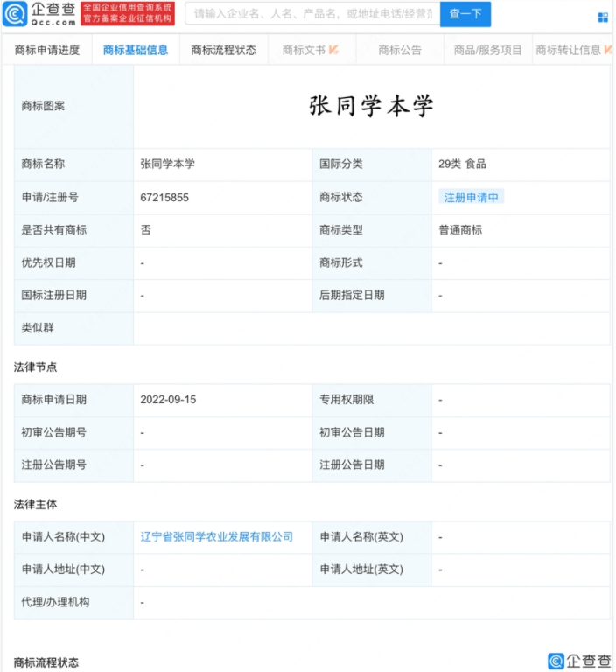The width and height of the screenshot is (616, 672).
Task: Click the 代理/办理机构 label cell
Action: pyautogui.click(x=73, y=603)
